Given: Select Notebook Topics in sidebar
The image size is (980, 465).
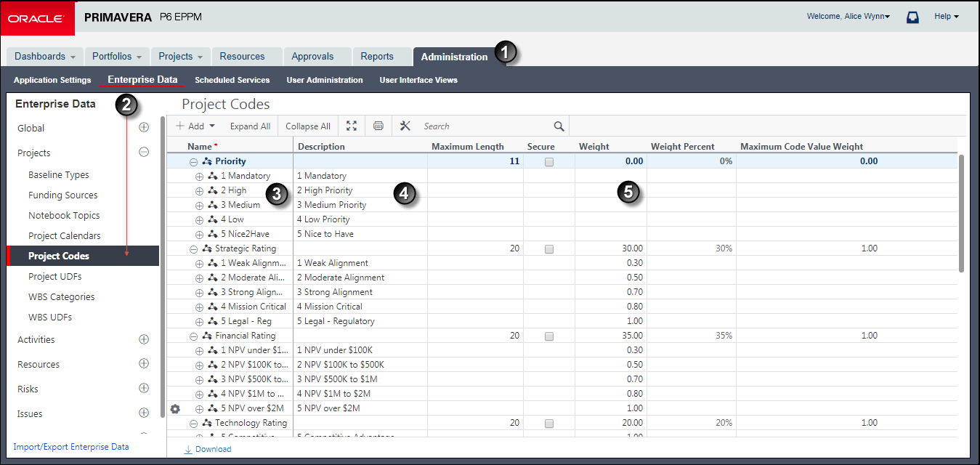Looking at the screenshot, I should [x=64, y=215].
